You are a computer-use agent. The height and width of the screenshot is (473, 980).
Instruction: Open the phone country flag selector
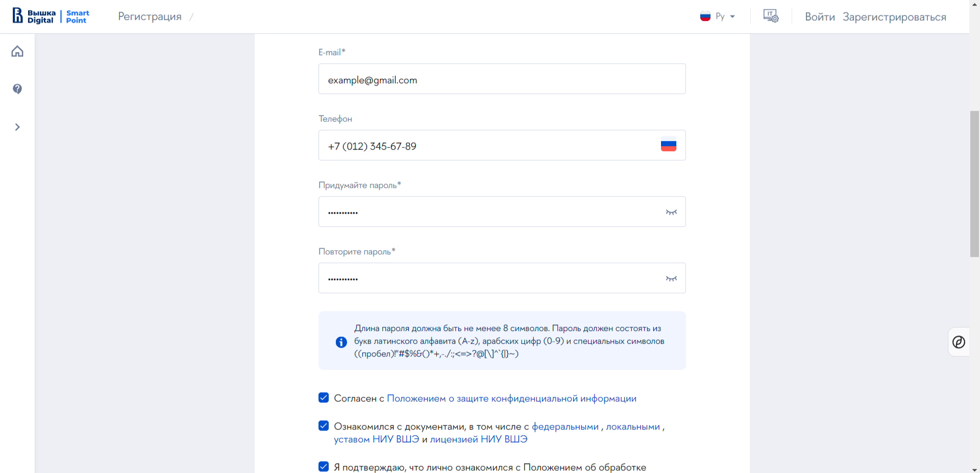pos(669,146)
